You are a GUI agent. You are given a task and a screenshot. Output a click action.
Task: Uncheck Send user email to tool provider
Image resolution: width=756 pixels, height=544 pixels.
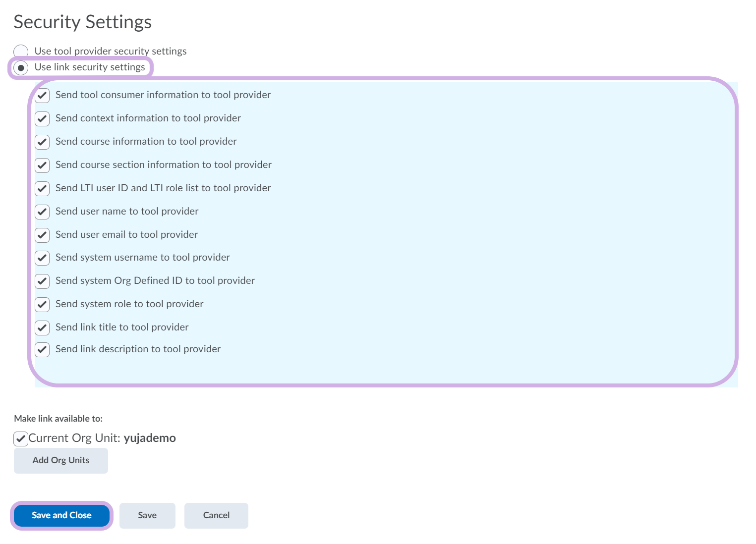coord(42,235)
